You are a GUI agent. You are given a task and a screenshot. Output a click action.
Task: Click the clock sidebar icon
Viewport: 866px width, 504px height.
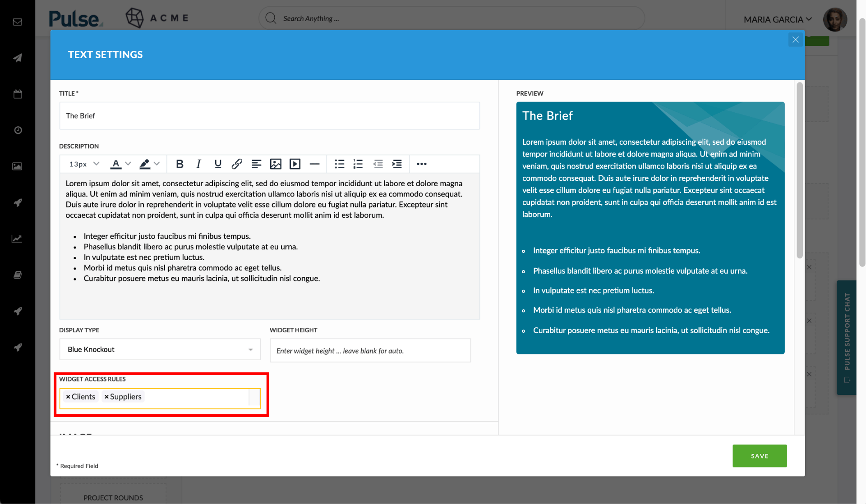(x=18, y=130)
